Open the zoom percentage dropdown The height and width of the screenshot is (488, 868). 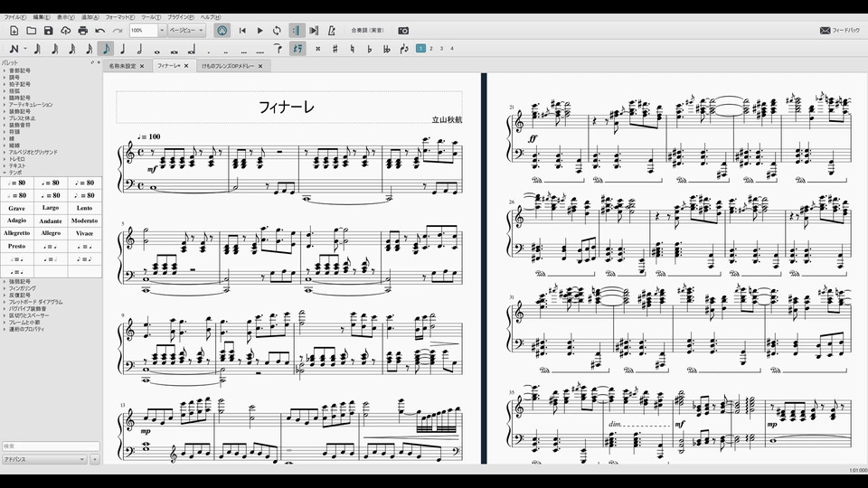click(162, 31)
